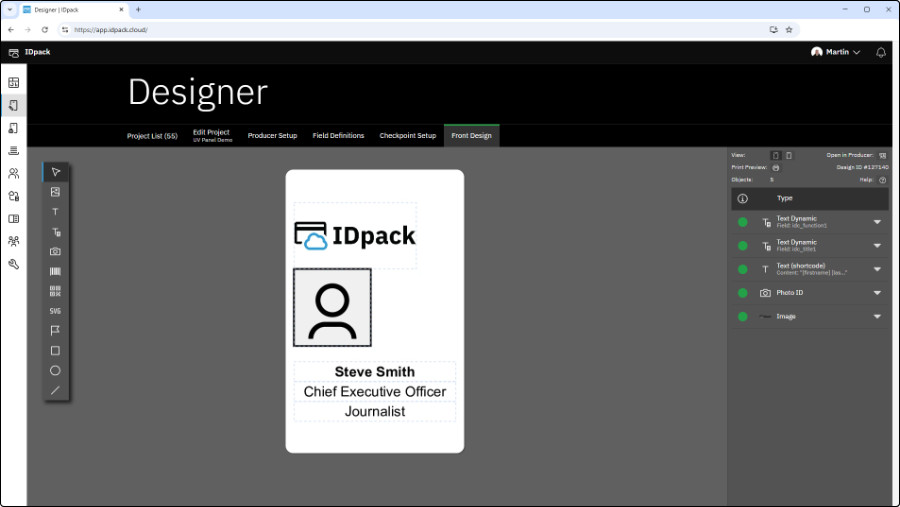This screenshot has width=900, height=507.
Task: Reload the page in browser
Action: (x=45, y=30)
